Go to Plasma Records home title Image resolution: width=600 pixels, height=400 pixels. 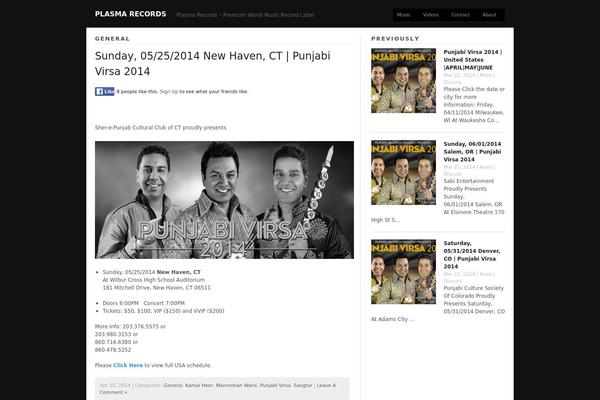(130, 14)
